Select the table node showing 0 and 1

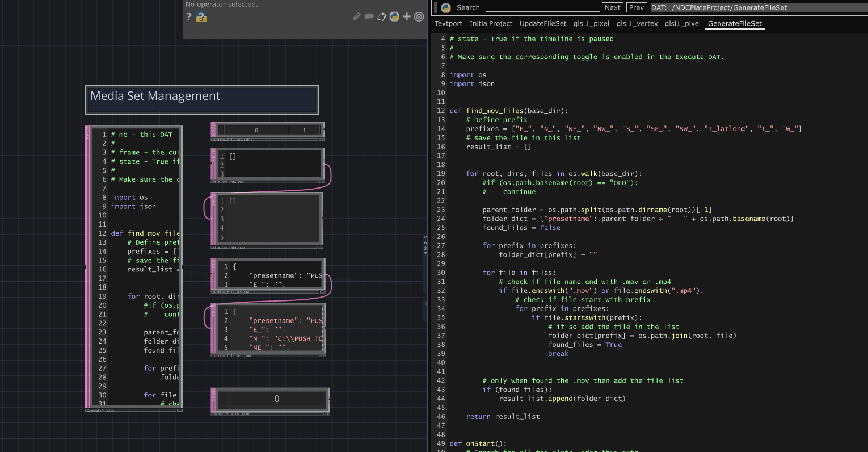267,131
